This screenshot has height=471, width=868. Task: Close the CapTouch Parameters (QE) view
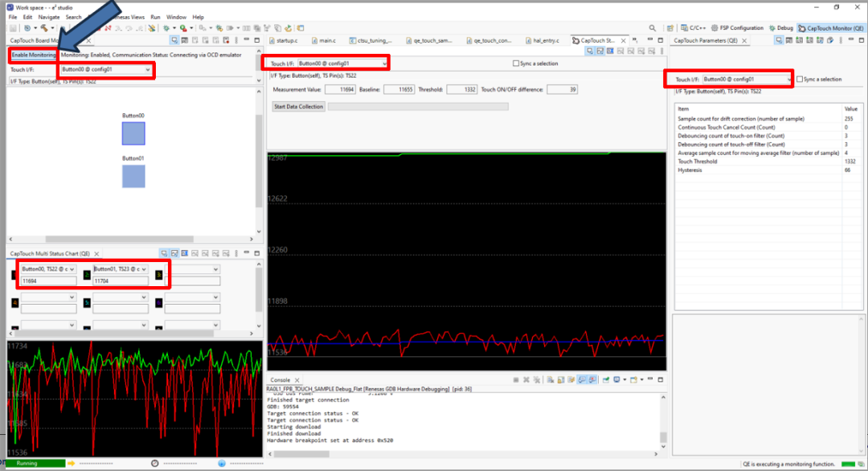[746, 40]
